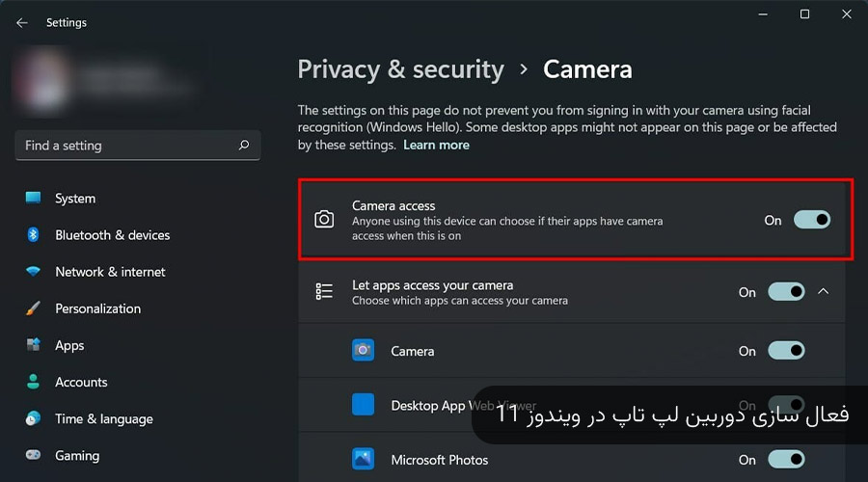Click the Network & internet wifi icon
The height and width of the screenshot is (482, 868).
click(33, 272)
